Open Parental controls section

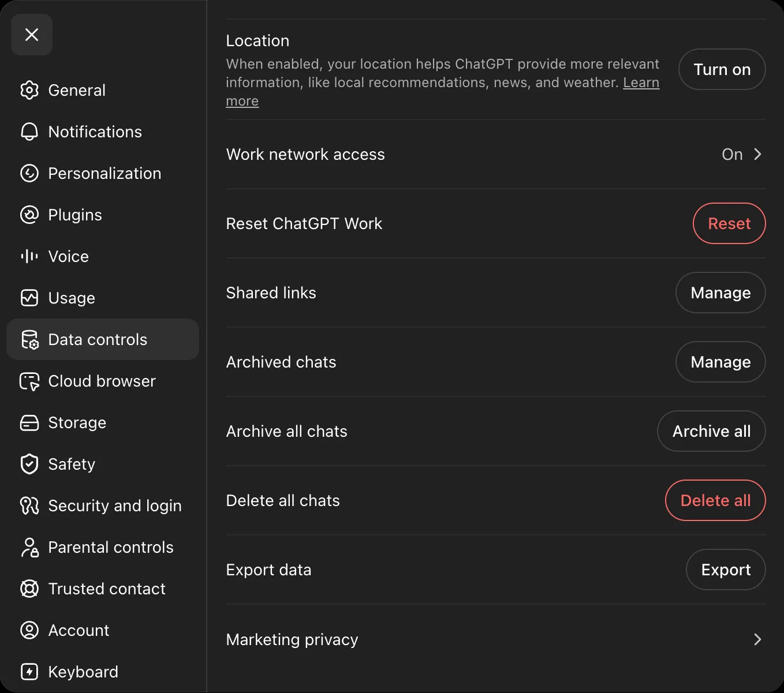point(103,547)
